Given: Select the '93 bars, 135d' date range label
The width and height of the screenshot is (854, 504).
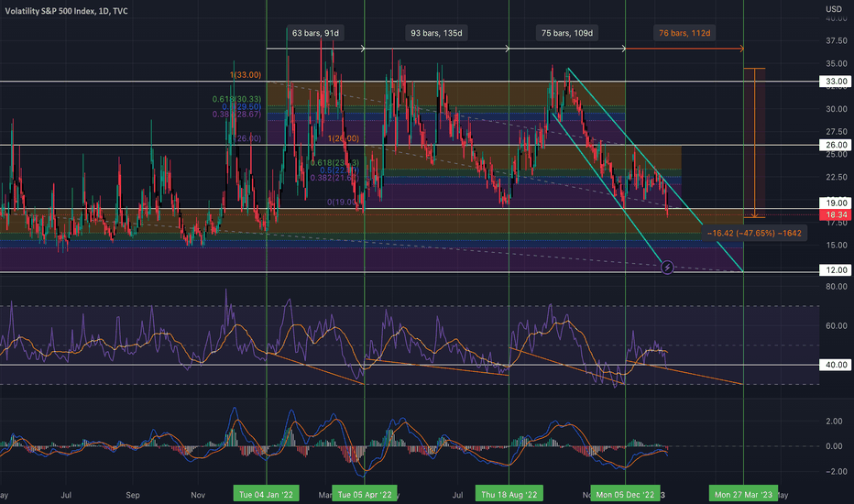Looking at the screenshot, I should pos(436,33).
